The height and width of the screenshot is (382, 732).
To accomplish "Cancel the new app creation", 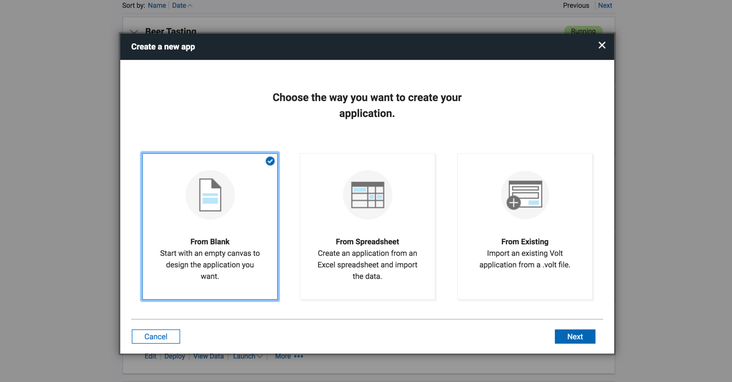I will [x=155, y=337].
